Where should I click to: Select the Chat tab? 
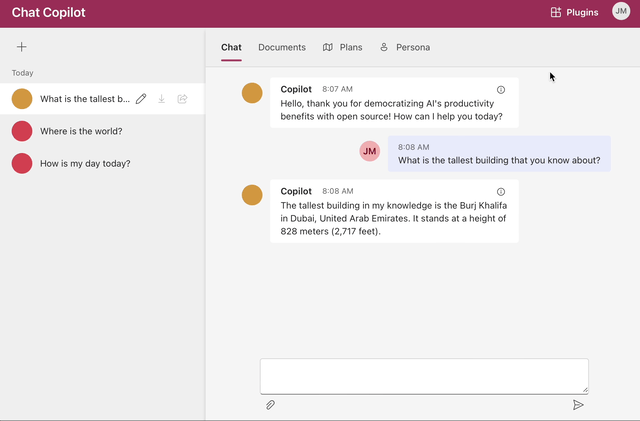coord(231,47)
